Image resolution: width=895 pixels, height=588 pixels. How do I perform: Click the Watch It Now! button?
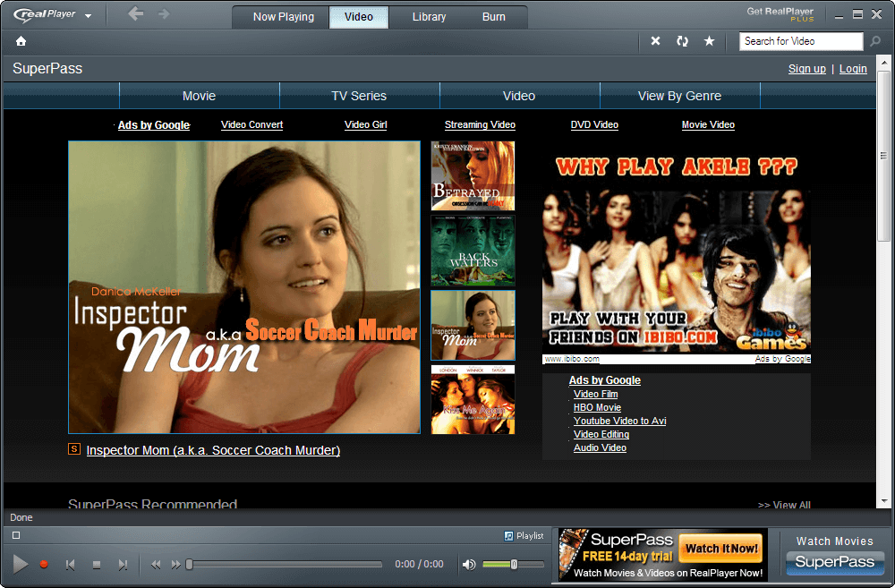pos(720,549)
